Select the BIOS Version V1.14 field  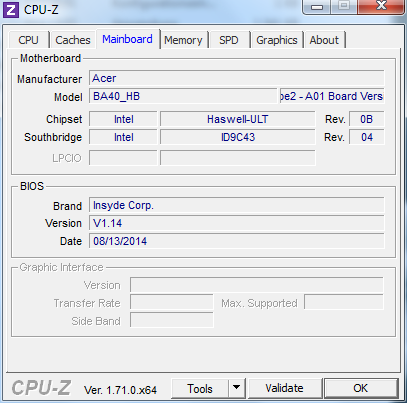(x=236, y=223)
